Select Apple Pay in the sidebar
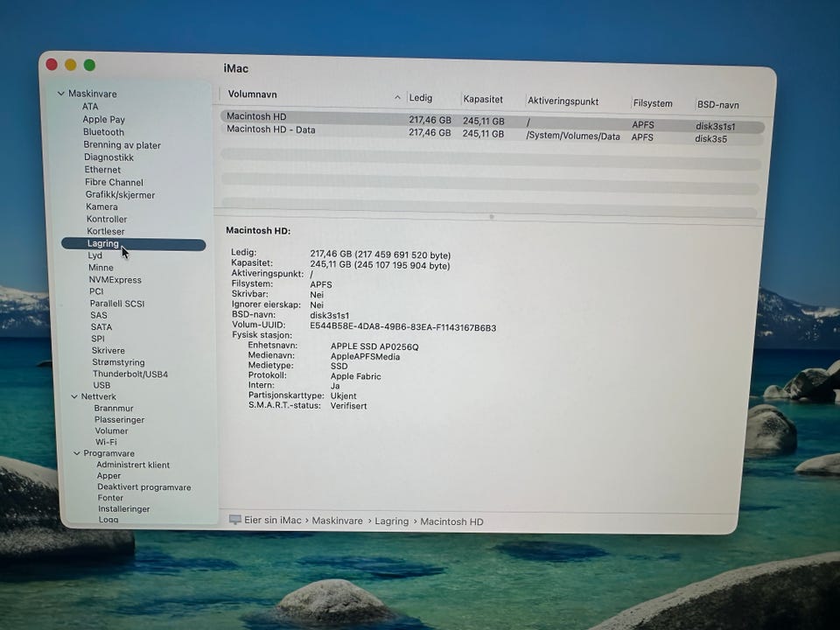The height and width of the screenshot is (630, 840). pyautogui.click(x=103, y=119)
